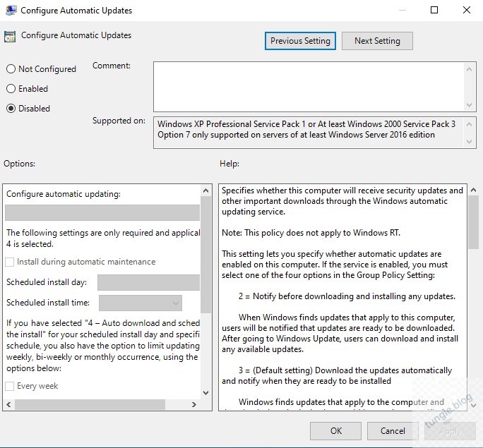The height and width of the screenshot is (448, 483).
Task: Confirm with the OK button
Action: pyautogui.click(x=335, y=431)
